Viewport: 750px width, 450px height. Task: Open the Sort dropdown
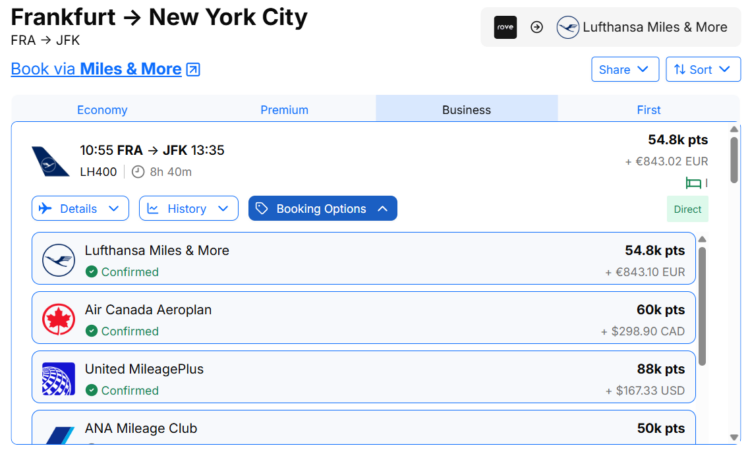[x=703, y=69]
